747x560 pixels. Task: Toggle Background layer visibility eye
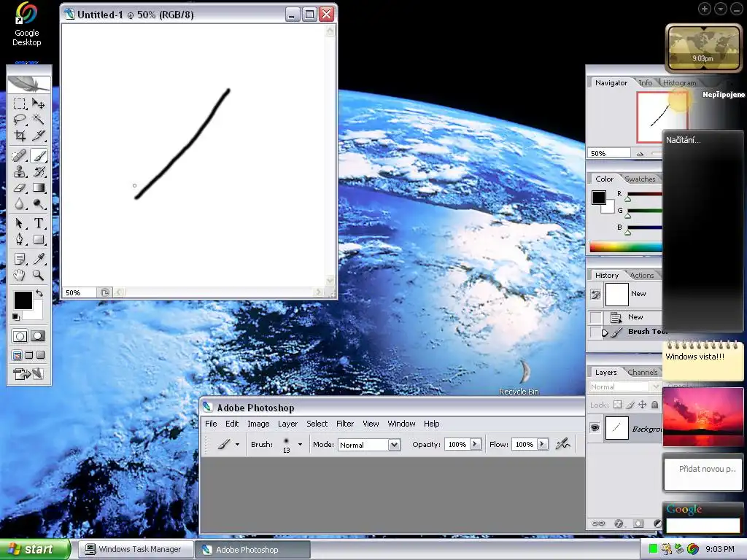tap(595, 427)
